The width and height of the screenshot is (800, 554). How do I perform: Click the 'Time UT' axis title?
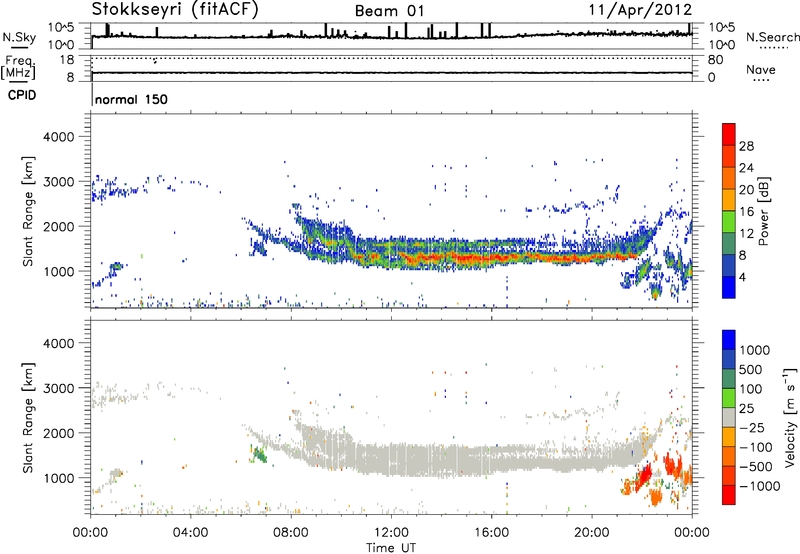pyautogui.click(x=391, y=547)
